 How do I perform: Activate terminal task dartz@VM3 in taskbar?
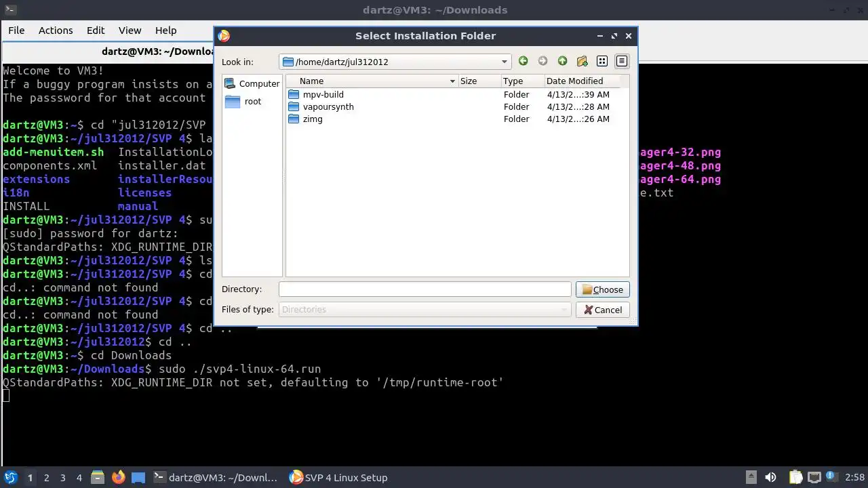click(216, 477)
